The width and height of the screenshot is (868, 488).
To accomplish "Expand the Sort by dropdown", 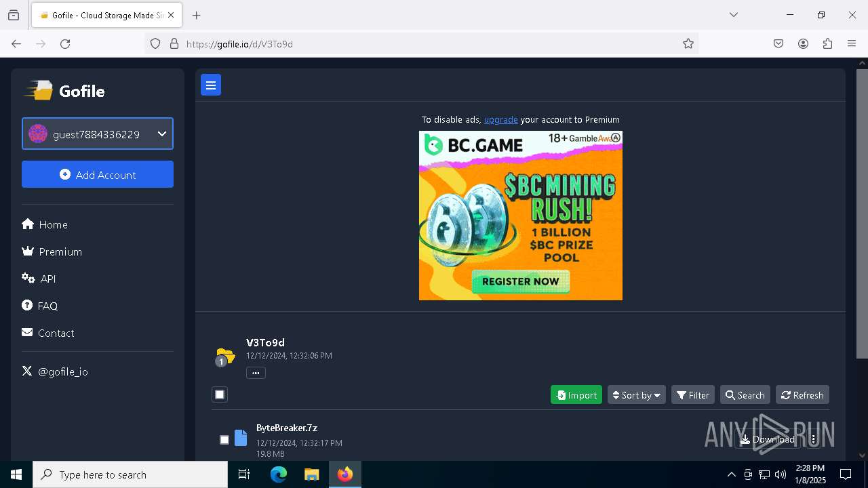I will click(637, 394).
